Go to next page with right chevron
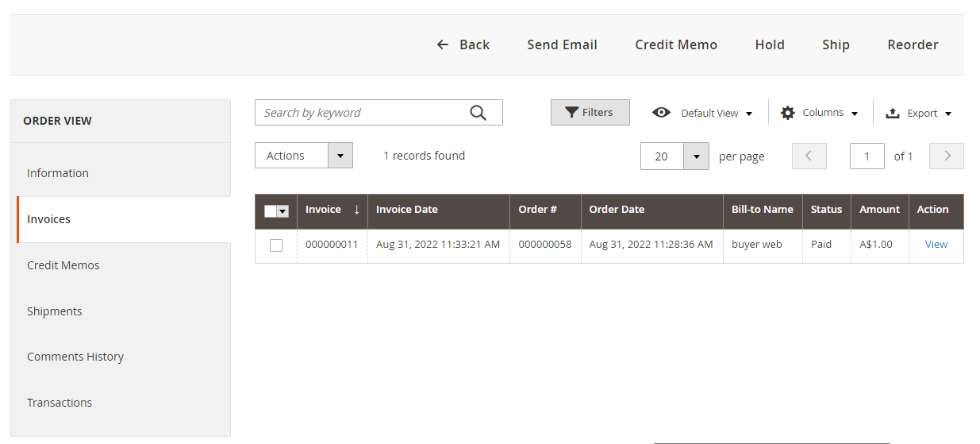 coord(946,156)
